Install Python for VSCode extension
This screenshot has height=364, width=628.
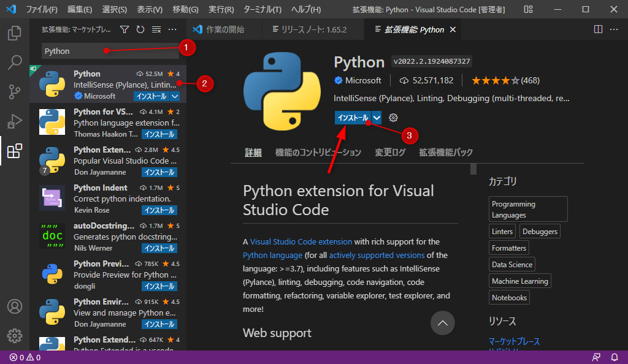click(x=159, y=134)
